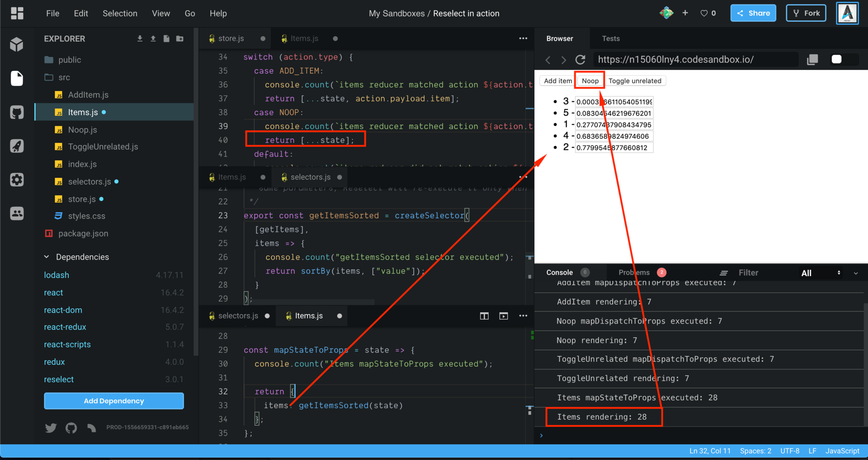Click the download files icon in Explorer
This screenshot has height=460, width=868.
[x=140, y=39]
